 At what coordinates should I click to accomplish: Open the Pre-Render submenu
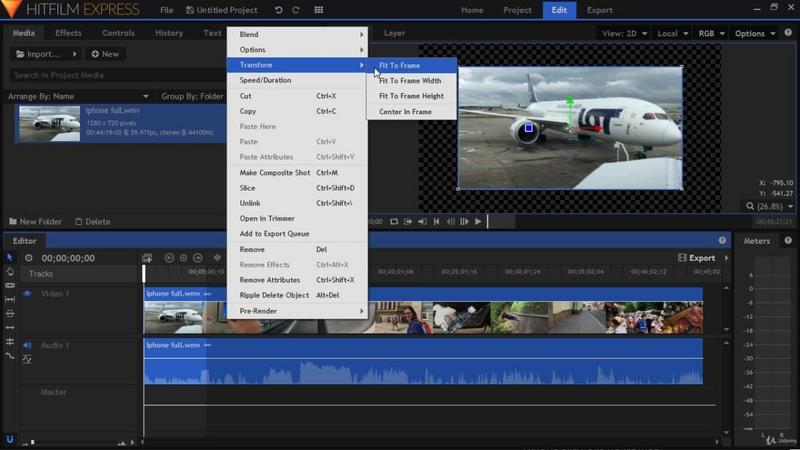click(297, 311)
